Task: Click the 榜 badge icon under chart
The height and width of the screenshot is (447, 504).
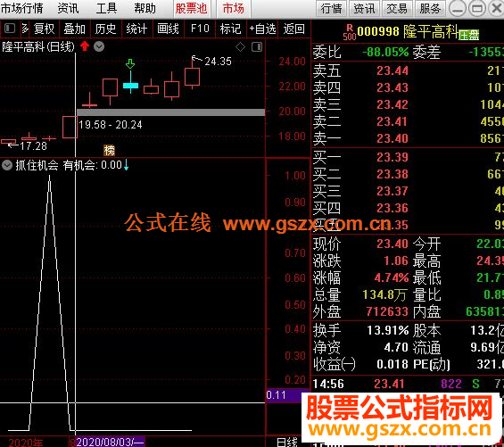Action: [110, 150]
